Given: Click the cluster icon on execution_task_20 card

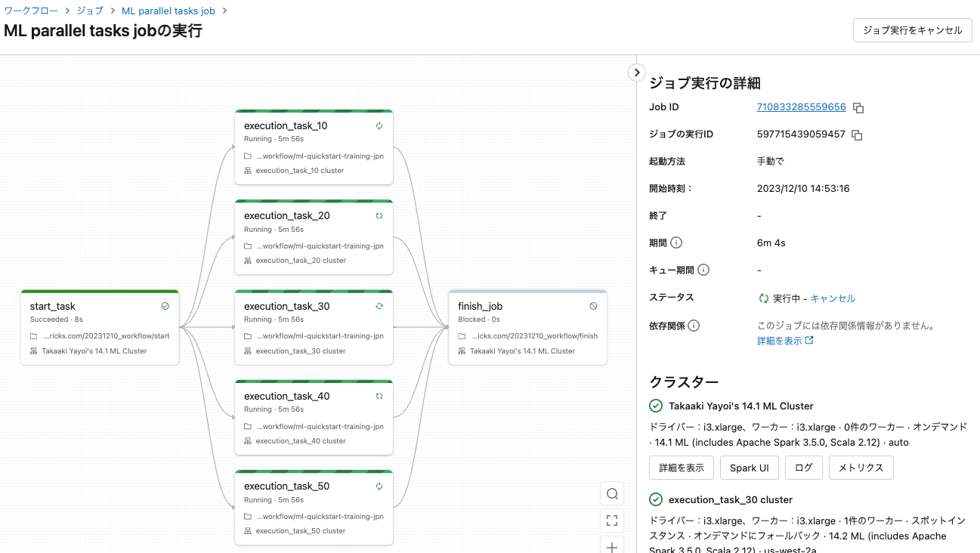Looking at the screenshot, I should [x=246, y=260].
